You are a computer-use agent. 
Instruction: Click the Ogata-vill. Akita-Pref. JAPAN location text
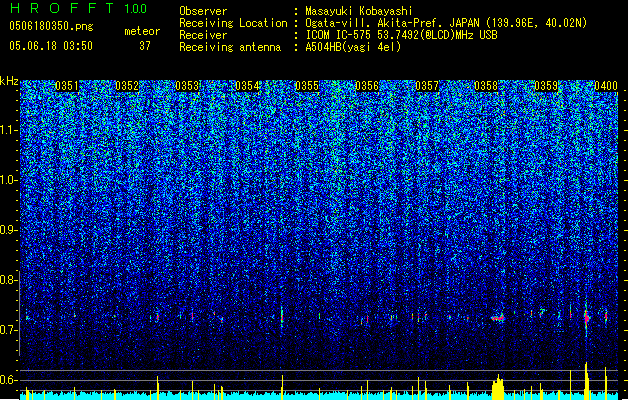(x=446, y=23)
